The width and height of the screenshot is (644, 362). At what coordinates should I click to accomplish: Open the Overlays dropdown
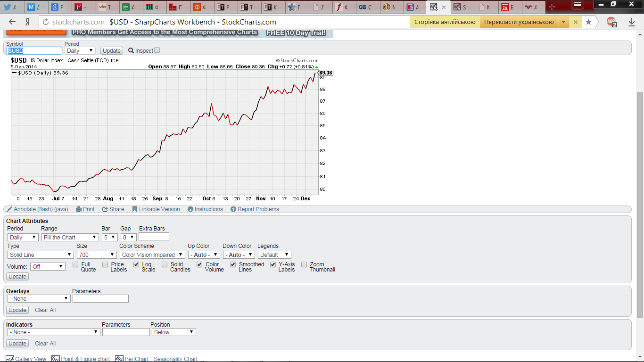[39, 299]
